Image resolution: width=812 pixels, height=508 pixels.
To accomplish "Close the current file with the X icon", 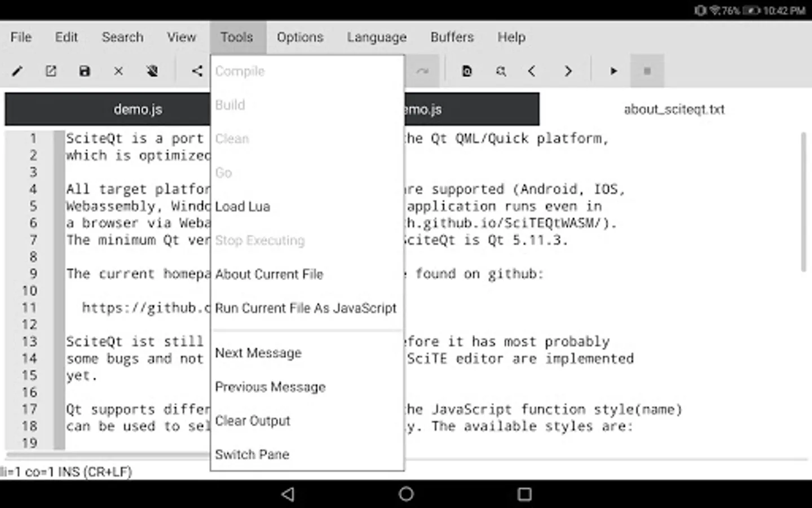I will coord(118,71).
